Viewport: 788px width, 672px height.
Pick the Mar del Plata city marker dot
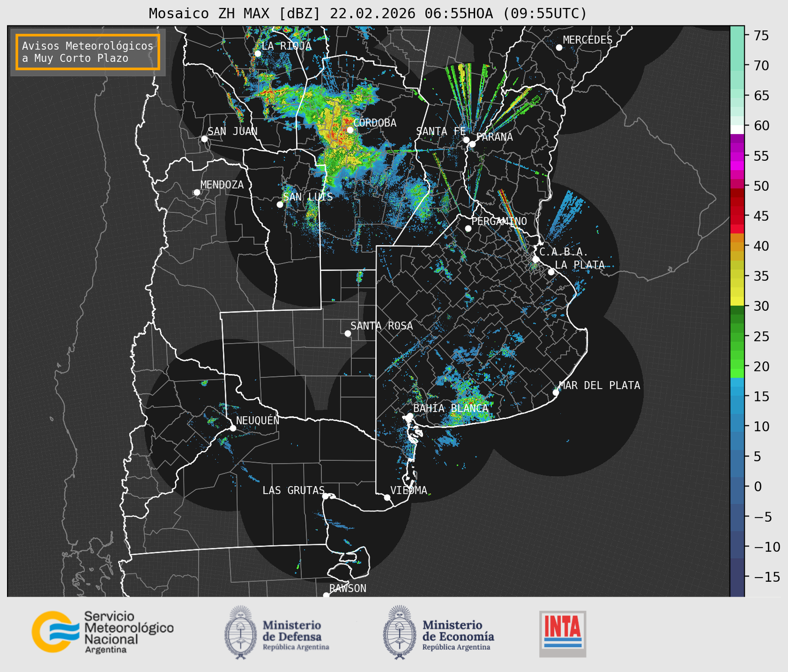(x=556, y=393)
